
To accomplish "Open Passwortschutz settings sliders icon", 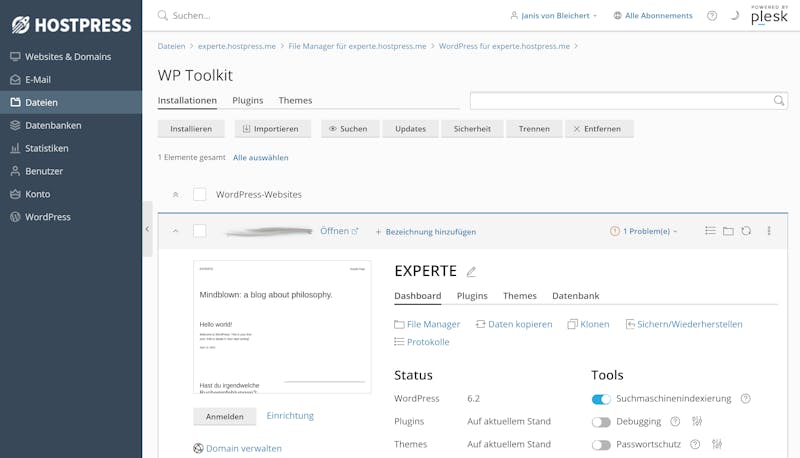I will (x=717, y=444).
